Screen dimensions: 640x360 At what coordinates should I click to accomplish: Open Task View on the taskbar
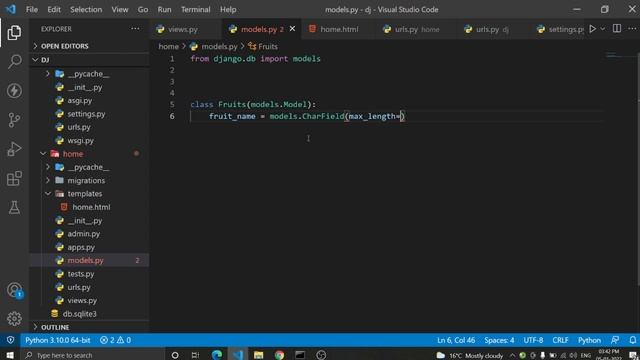click(x=195, y=355)
